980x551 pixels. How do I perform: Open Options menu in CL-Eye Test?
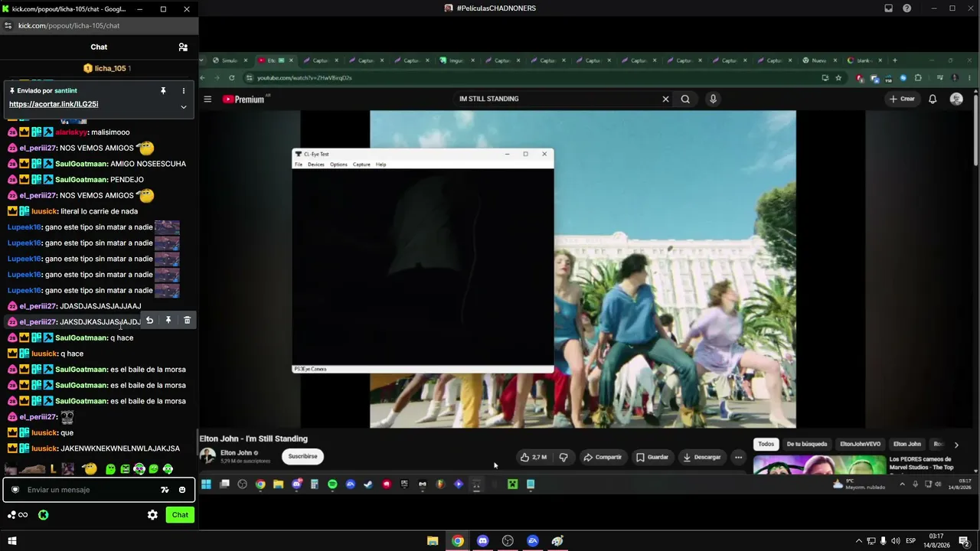tap(338, 165)
